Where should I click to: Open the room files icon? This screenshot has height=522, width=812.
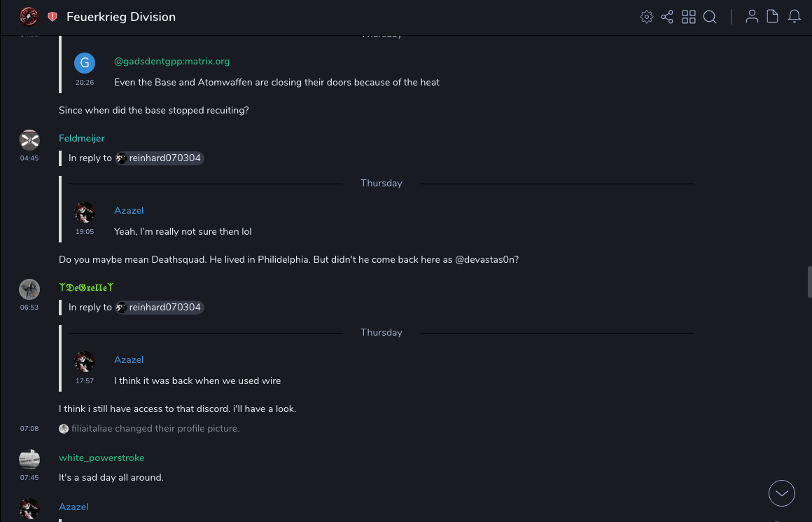pos(773,17)
